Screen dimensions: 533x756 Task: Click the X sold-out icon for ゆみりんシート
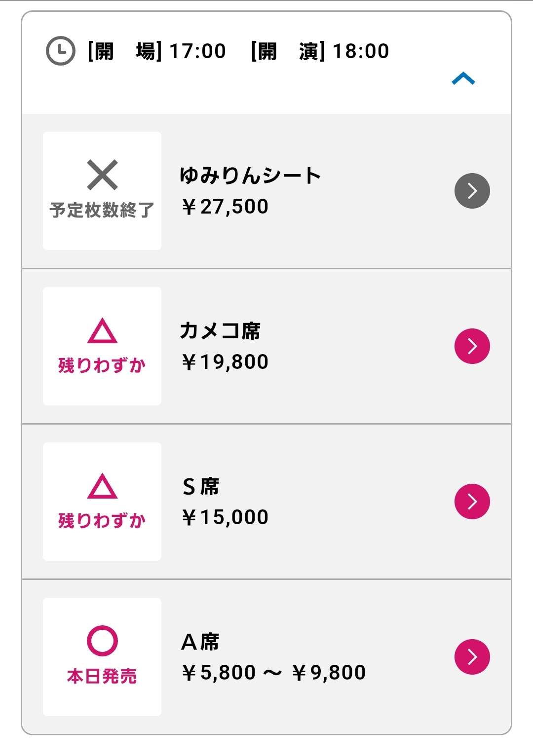(x=102, y=175)
